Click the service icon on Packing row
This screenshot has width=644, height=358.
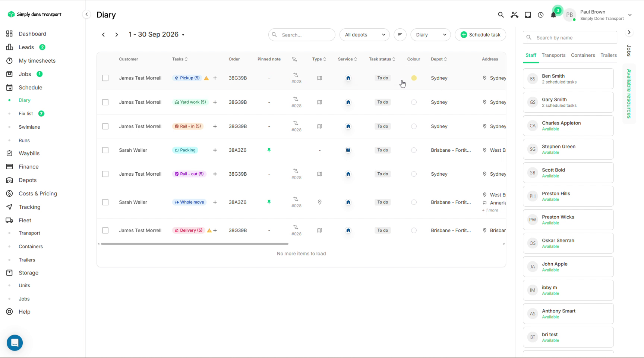coord(348,150)
